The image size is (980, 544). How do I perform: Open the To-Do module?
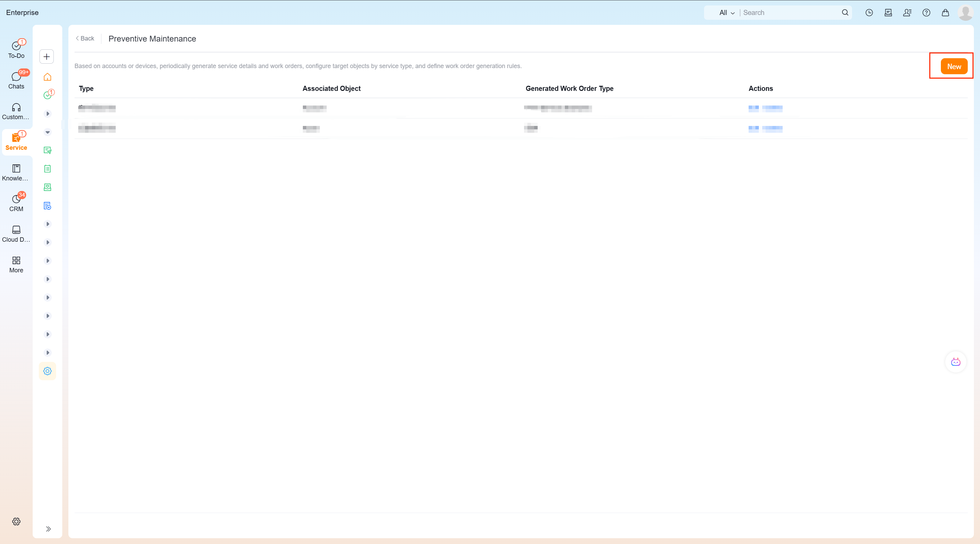[x=16, y=49]
